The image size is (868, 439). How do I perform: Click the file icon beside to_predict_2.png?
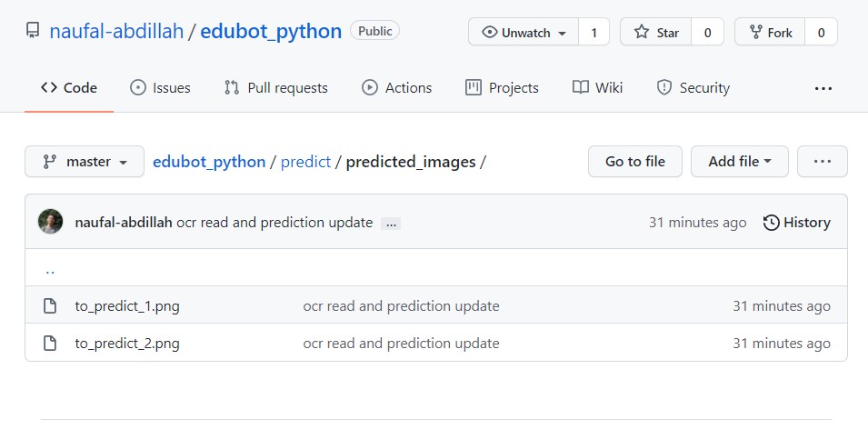(51, 344)
